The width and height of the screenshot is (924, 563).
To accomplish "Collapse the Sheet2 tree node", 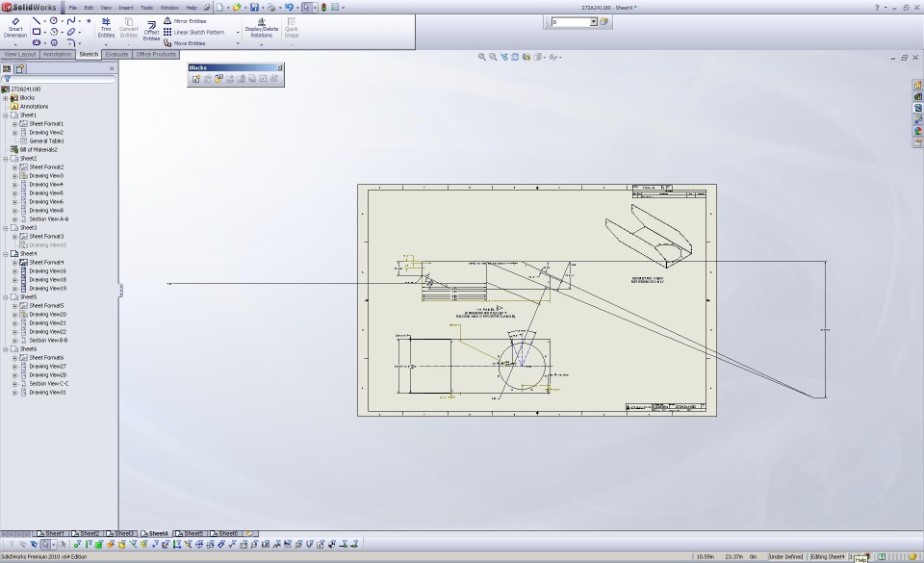I will click(6, 159).
